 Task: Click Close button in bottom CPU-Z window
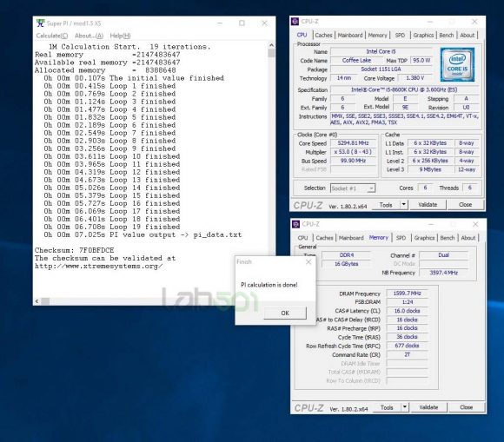(x=466, y=407)
